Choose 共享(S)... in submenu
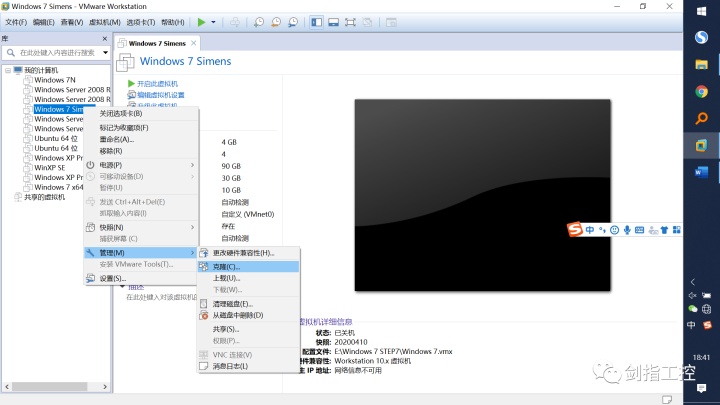The image size is (720, 405). [x=248, y=329]
